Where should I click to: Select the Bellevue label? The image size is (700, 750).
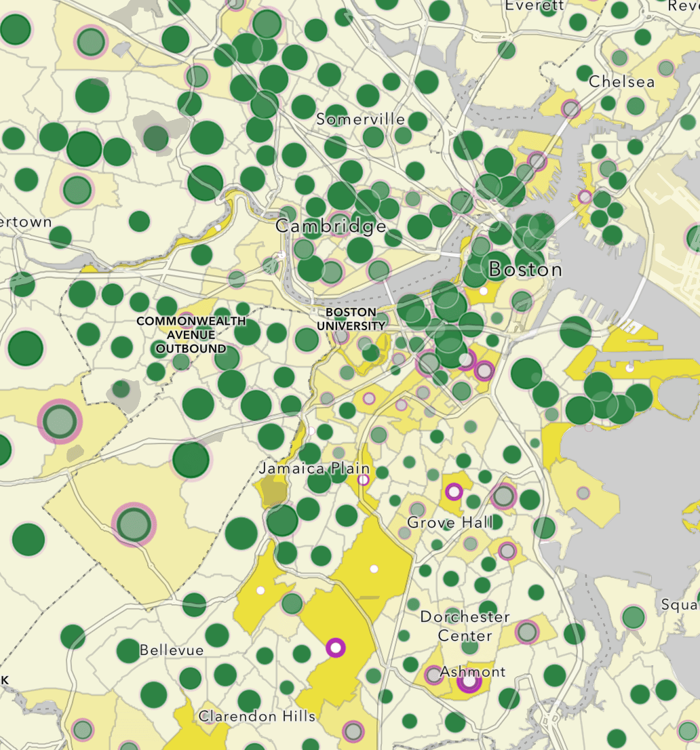(172, 650)
